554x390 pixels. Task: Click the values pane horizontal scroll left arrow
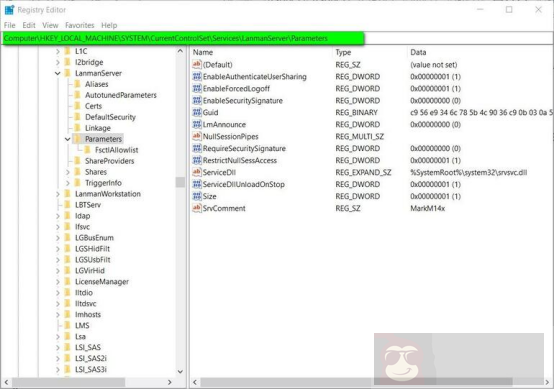tap(195, 382)
